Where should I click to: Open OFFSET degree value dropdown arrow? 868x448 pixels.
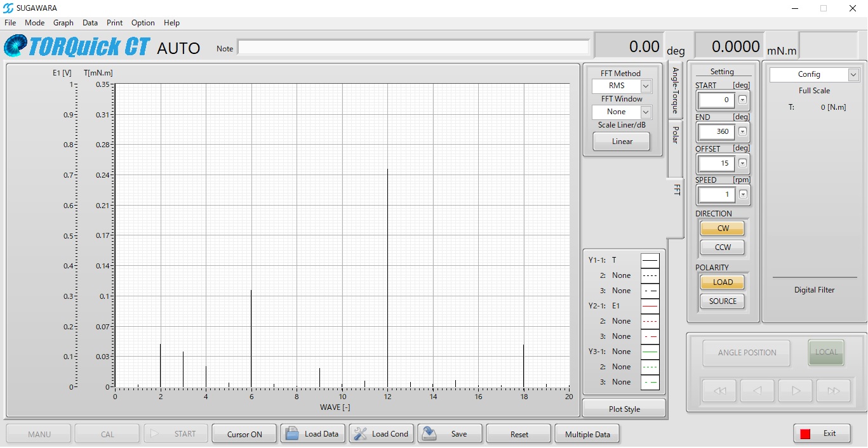click(x=742, y=163)
